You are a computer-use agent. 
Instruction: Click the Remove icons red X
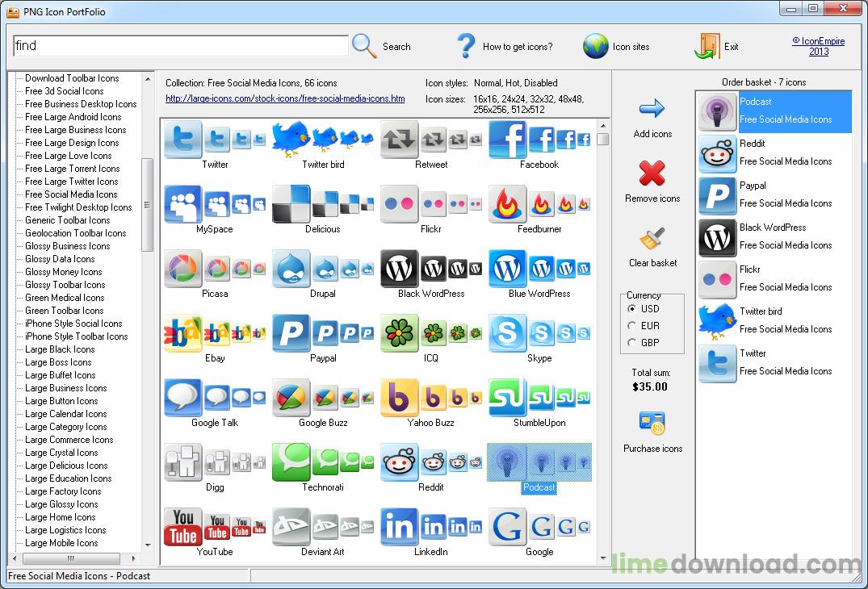point(652,173)
